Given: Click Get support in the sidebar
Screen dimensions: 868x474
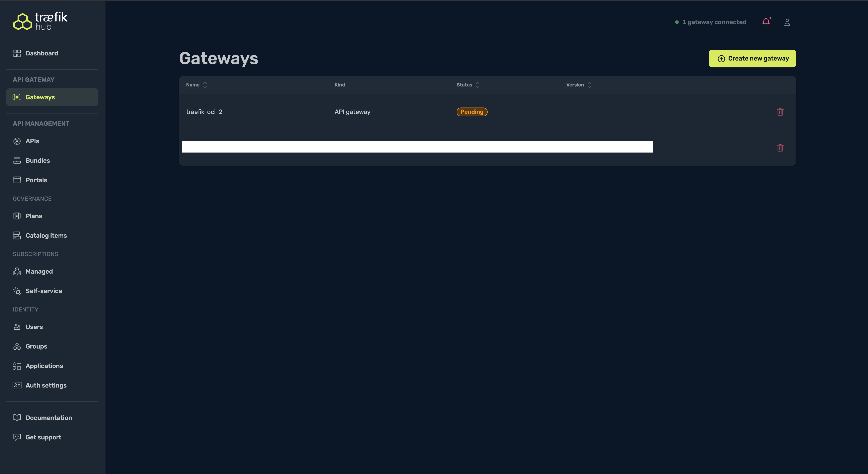Looking at the screenshot, I should pyautogui.click(x=43, y=437).
